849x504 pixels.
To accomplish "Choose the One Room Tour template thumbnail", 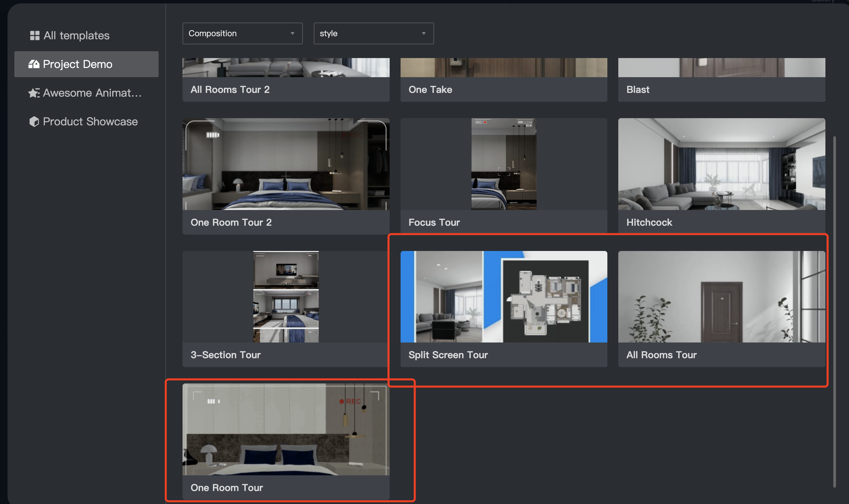I will pyautogui.click(x=286, y=429).
